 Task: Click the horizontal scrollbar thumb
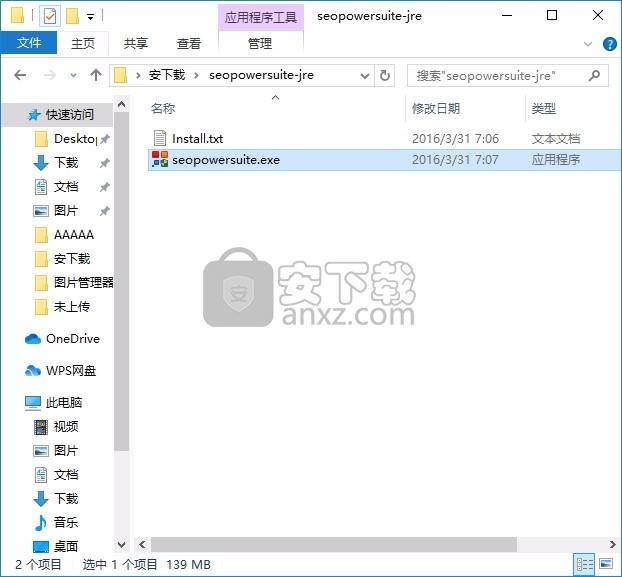click(x=333, y=544)
